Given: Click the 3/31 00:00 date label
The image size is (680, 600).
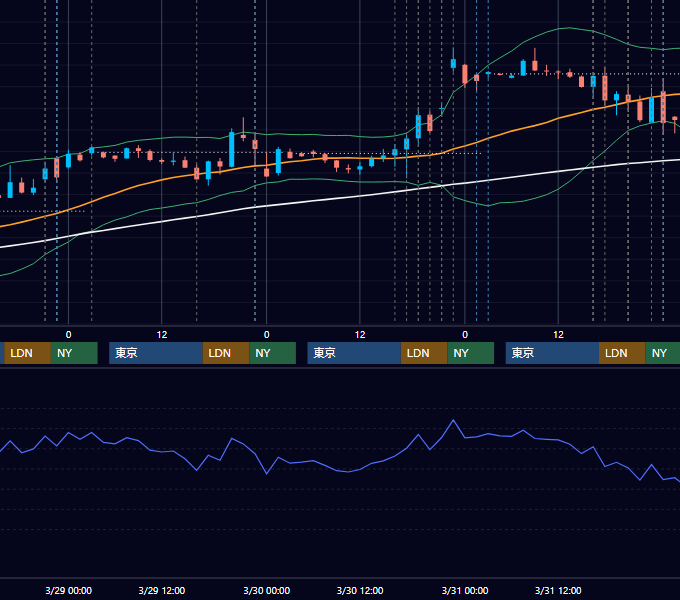Looking at the screenshot, I should point(465,590).
